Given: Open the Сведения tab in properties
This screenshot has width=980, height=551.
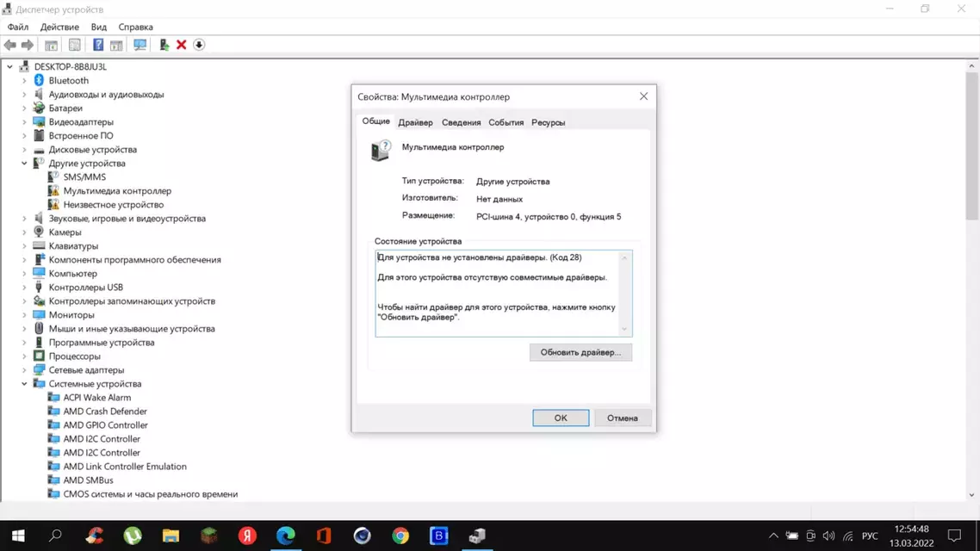Looking at the screenshot, I should click(x=461, y=122).
